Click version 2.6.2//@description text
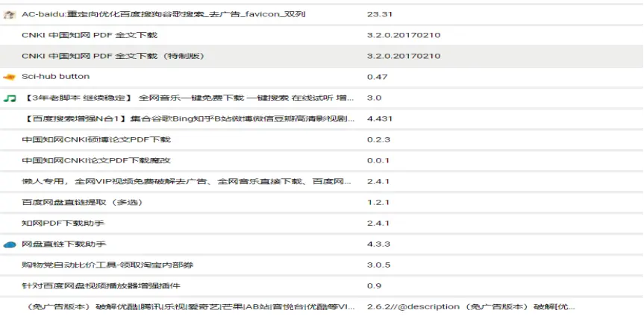Screen dimensions: 644x316 (471, 307)
